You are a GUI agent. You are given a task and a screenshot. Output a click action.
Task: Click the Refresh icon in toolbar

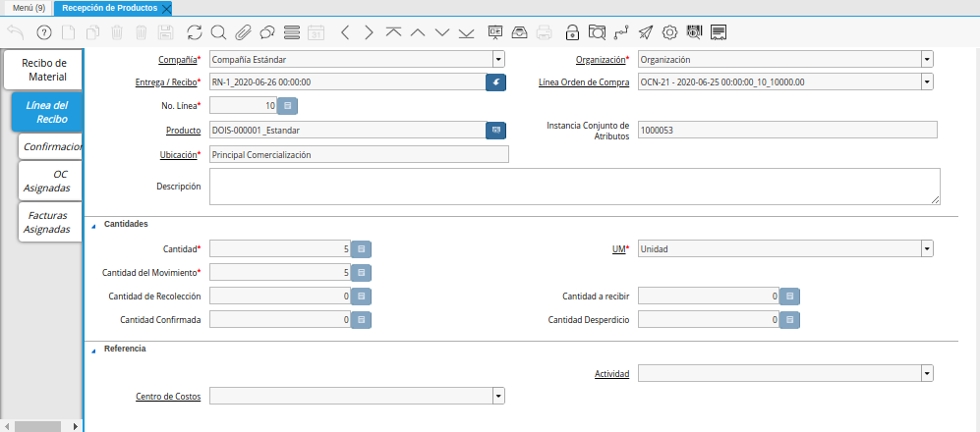click(194, 32)
